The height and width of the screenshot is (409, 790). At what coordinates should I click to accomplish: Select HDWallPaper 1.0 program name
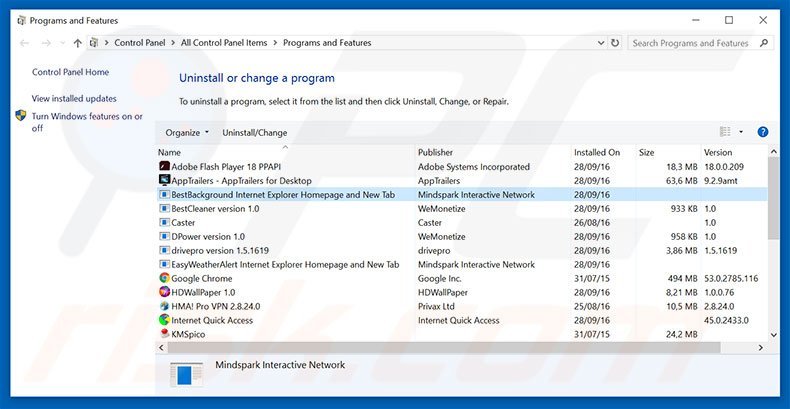point(203,292)
